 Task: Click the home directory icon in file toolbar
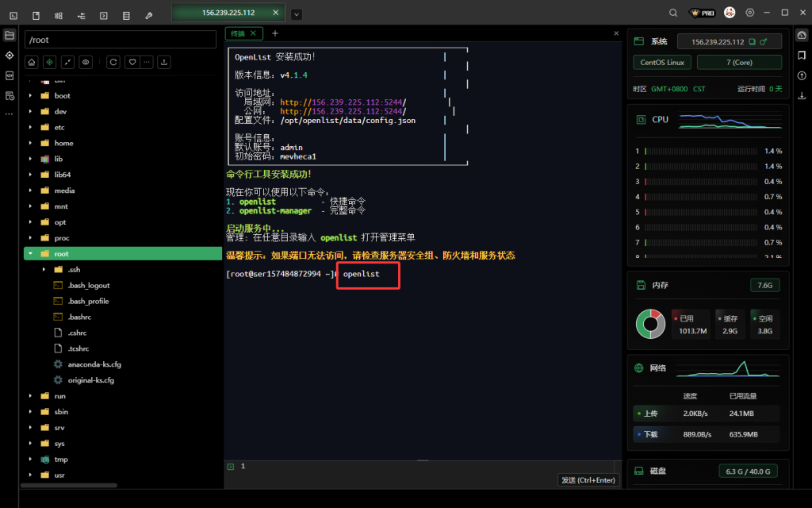pos(32,62)
